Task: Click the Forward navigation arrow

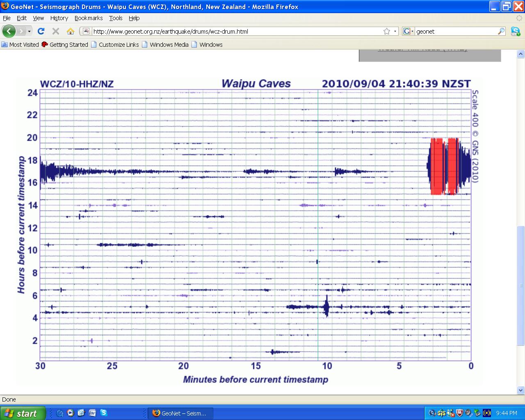Action: (x=21, y=31)
